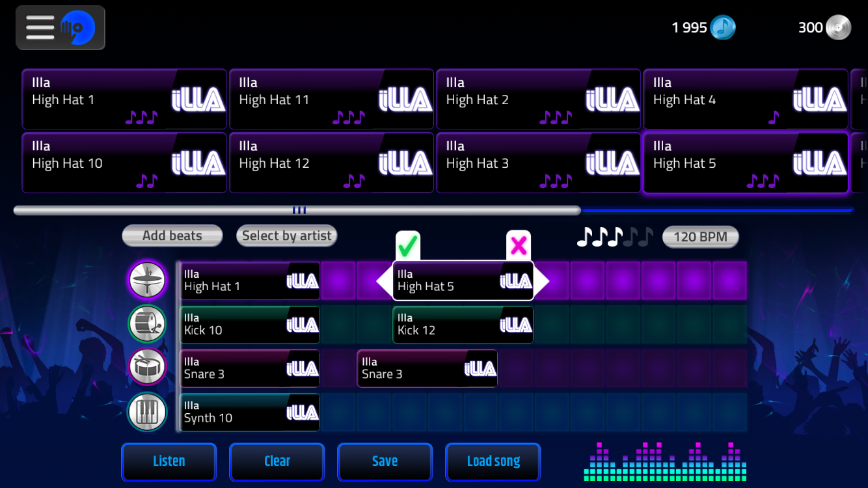
Task: Select the Kick 10 clip in timeline
Action: coord(250,325)
